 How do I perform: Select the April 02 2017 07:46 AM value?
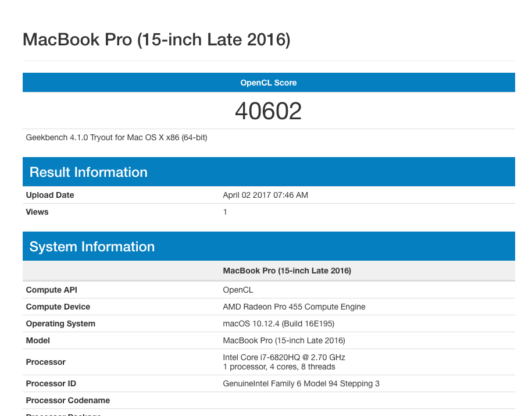pos(265,195)
